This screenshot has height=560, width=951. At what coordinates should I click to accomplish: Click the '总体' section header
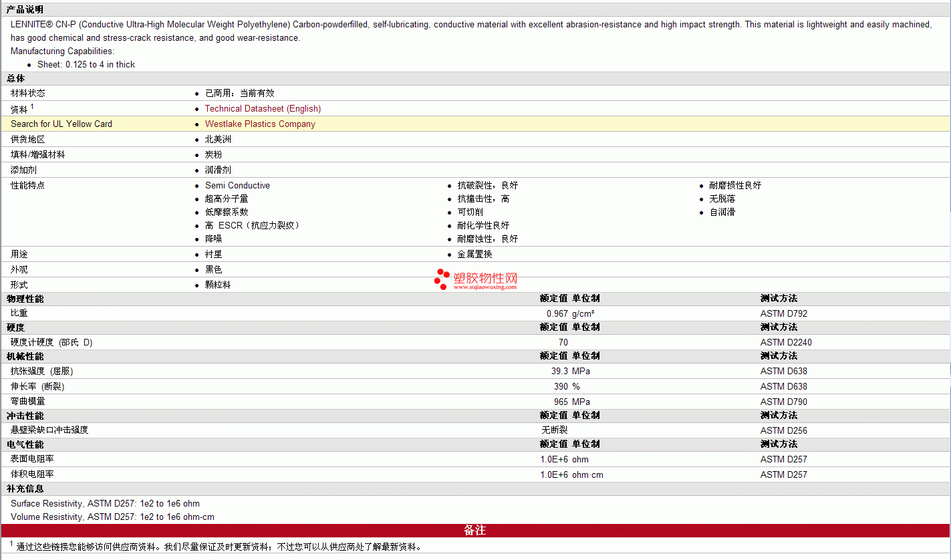[x=16, y=78]
